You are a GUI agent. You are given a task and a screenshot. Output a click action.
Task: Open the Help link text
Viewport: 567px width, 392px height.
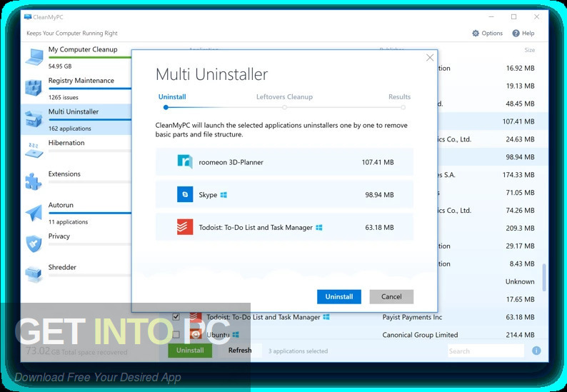point(528,34)
